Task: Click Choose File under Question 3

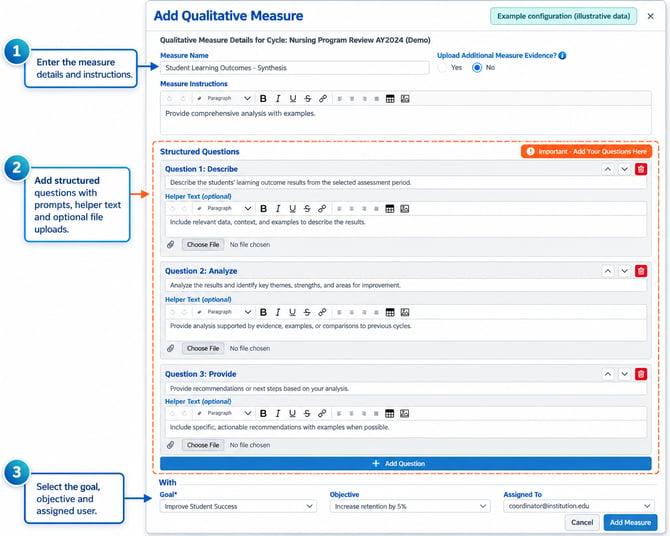Action: pos(203,445)
